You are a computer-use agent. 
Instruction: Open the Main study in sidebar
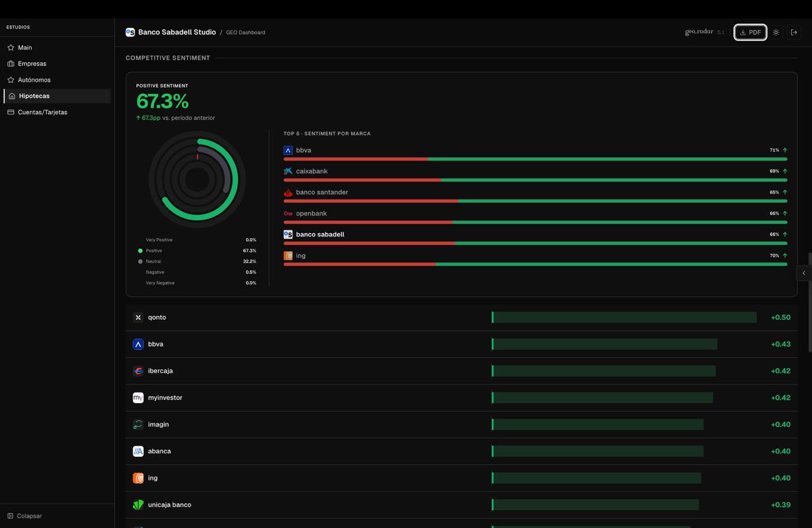tap(25, 48)
